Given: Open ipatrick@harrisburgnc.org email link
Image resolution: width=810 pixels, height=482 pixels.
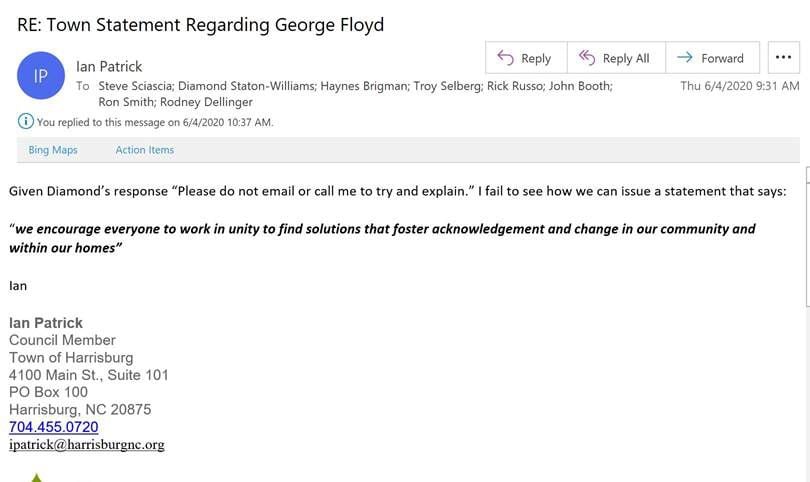Looking at the screenshot, I should 87,444.
